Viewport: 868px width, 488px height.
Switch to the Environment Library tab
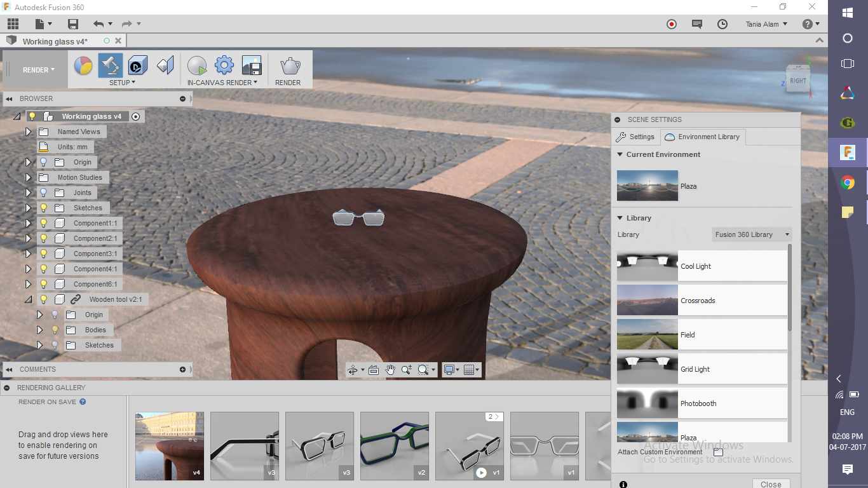[x=703, y=137]
